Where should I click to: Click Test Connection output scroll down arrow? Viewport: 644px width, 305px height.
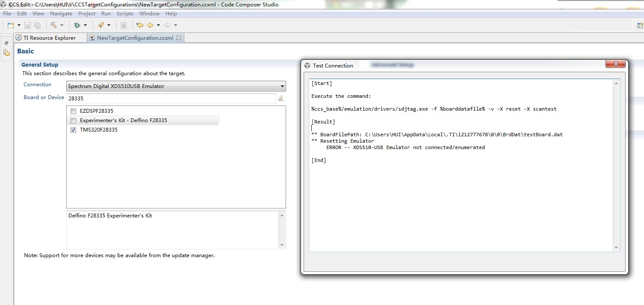(616, 247)
